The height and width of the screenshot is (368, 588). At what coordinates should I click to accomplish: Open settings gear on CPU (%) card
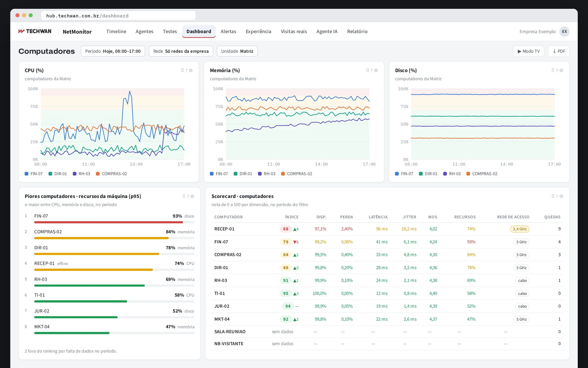[191, 70]
